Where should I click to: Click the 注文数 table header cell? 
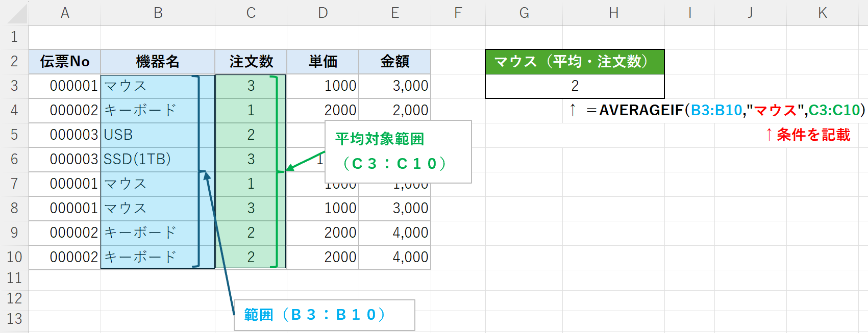click(251, 62)
